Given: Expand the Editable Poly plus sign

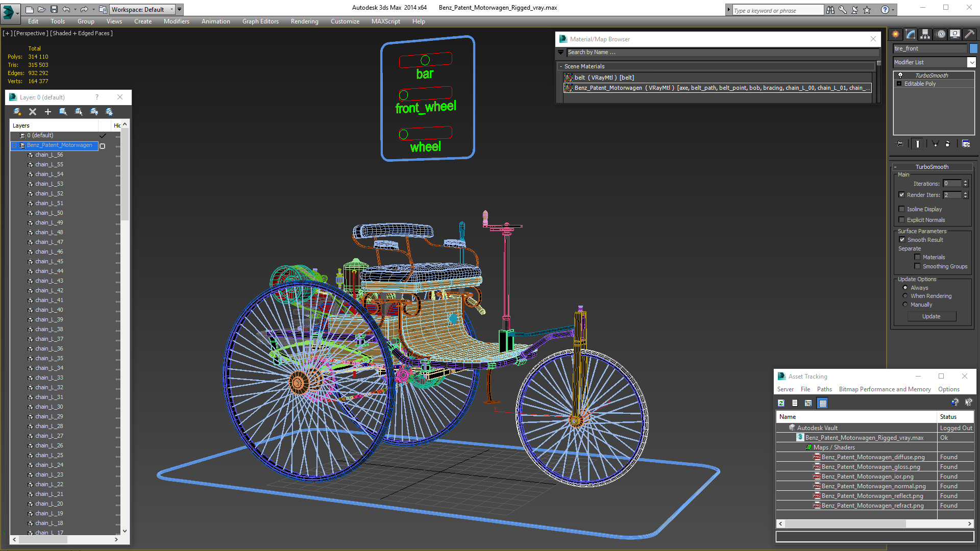Looking at the screenshot, I should pos(899,84).
